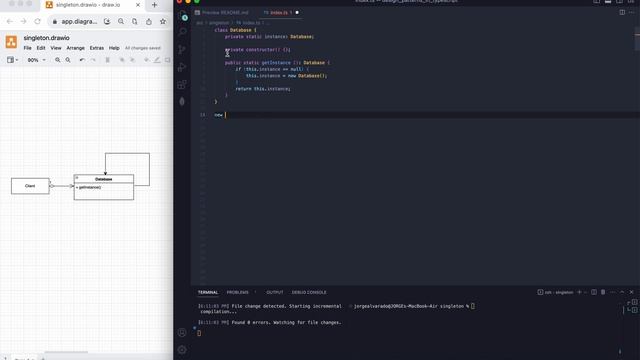Select the Database class header in diagram
The width and height of the screenshot is (640, 360).
click(104, 179)
